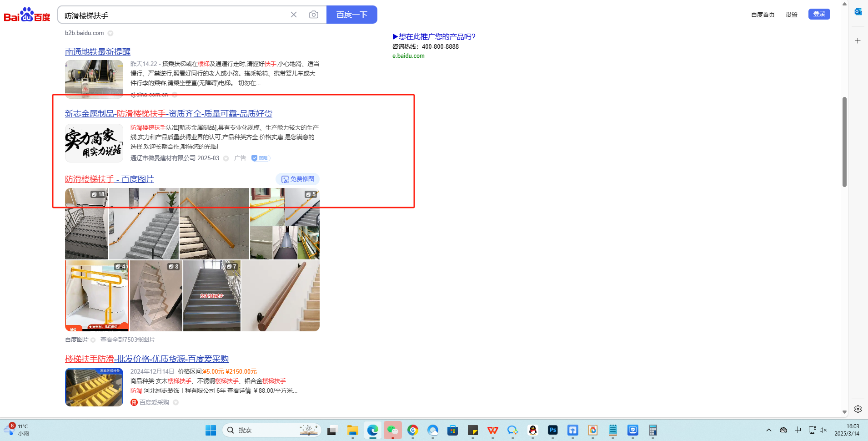Open sidebar settings gear icon

(x=858, y=409)
